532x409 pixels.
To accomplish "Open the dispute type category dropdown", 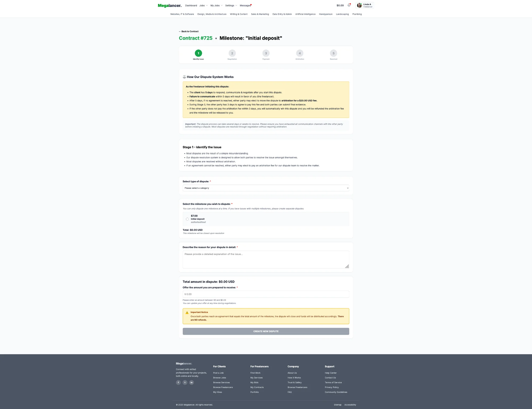I will [x=266, y=188].
